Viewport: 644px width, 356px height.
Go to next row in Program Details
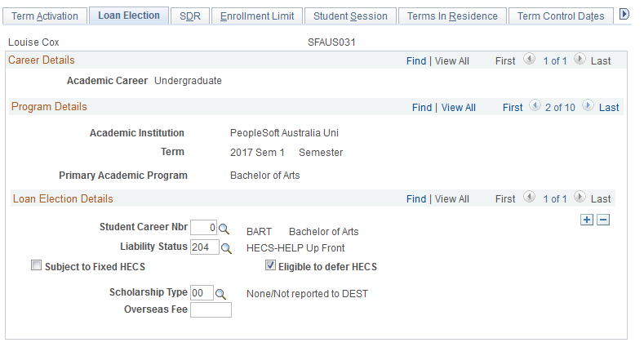pos(585,106)
